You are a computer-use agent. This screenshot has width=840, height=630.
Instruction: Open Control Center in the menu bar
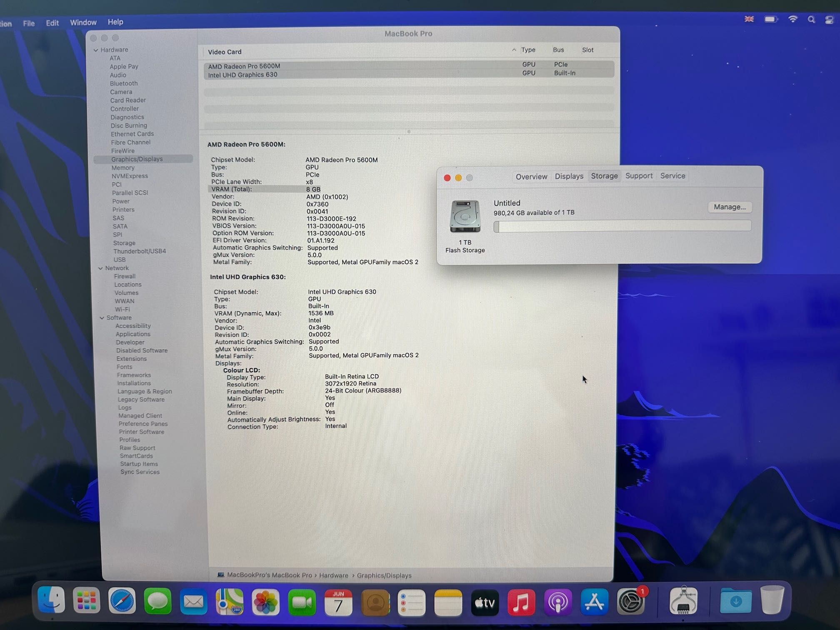pyautogui.click(x=829, y=20)
